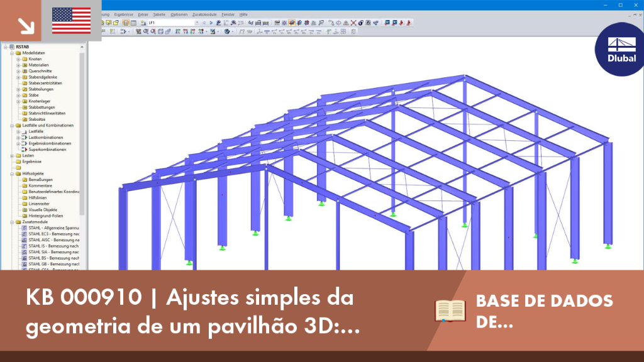The image size is (644, 362).
Task: Toggle the table display toolbar button
Action: click(133, 23)
